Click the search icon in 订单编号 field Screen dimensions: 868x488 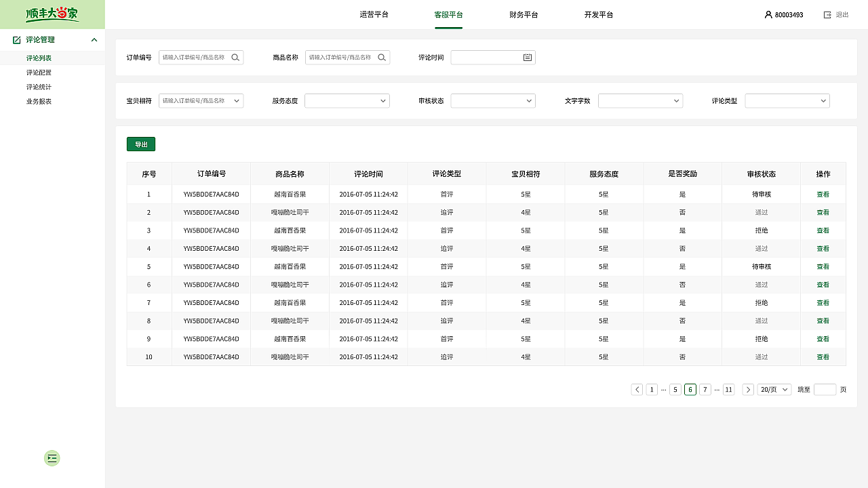coord(235,58)
